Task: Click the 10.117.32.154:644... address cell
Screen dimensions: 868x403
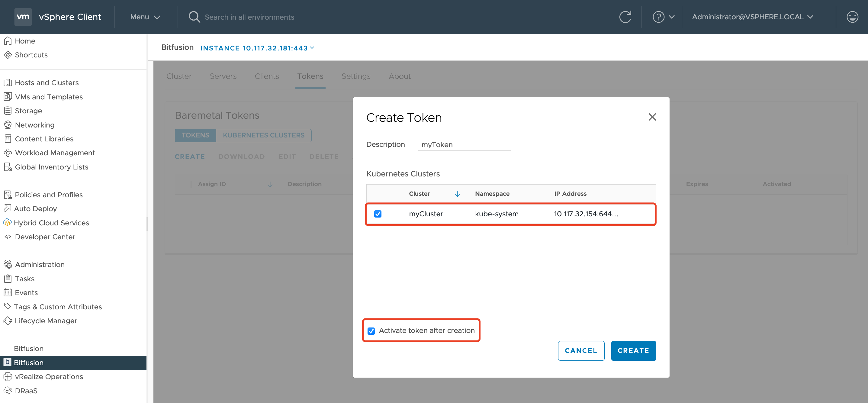Action: (586, 214)
